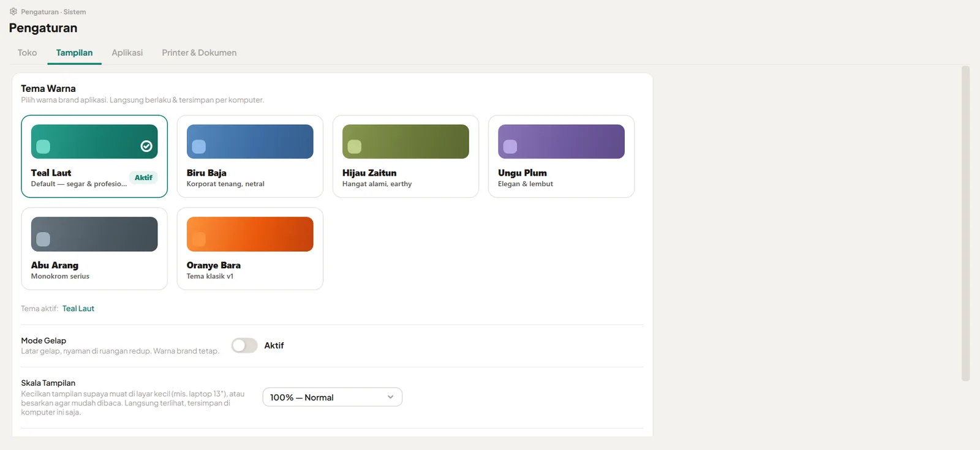Click the settings gear icon in breadcrumb

click(x=13, y=12)
